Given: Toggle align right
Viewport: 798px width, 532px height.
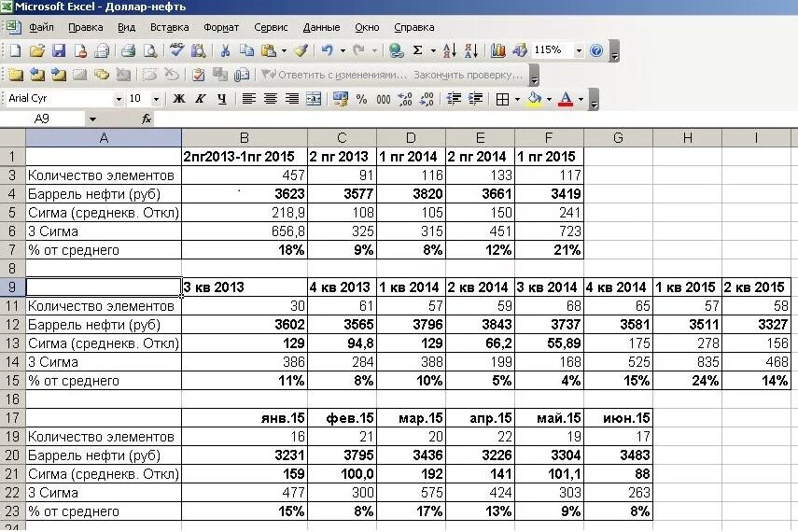Looking at the screenshot, I should point(292,99).
